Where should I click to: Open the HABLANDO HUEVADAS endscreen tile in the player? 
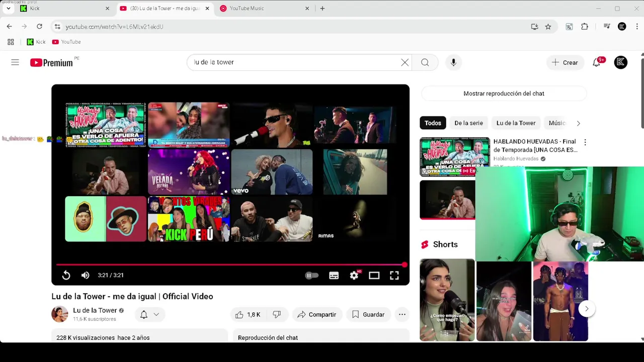click(106, 124)
